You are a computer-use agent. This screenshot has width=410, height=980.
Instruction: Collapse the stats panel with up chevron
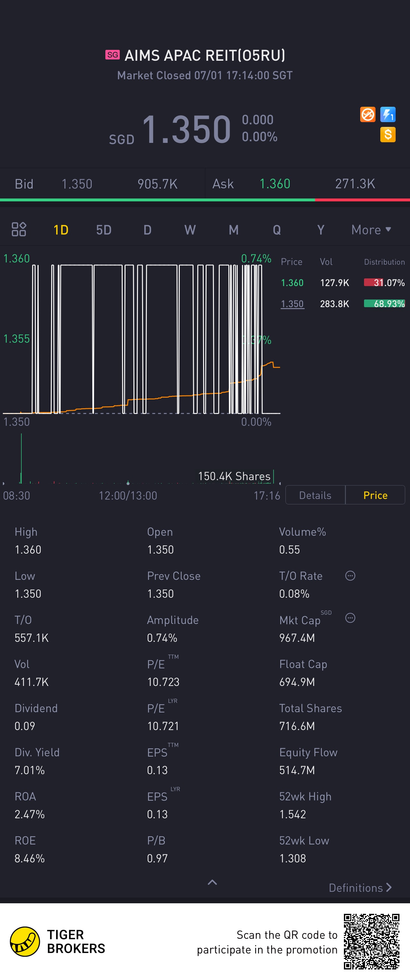tap(212, 882)
